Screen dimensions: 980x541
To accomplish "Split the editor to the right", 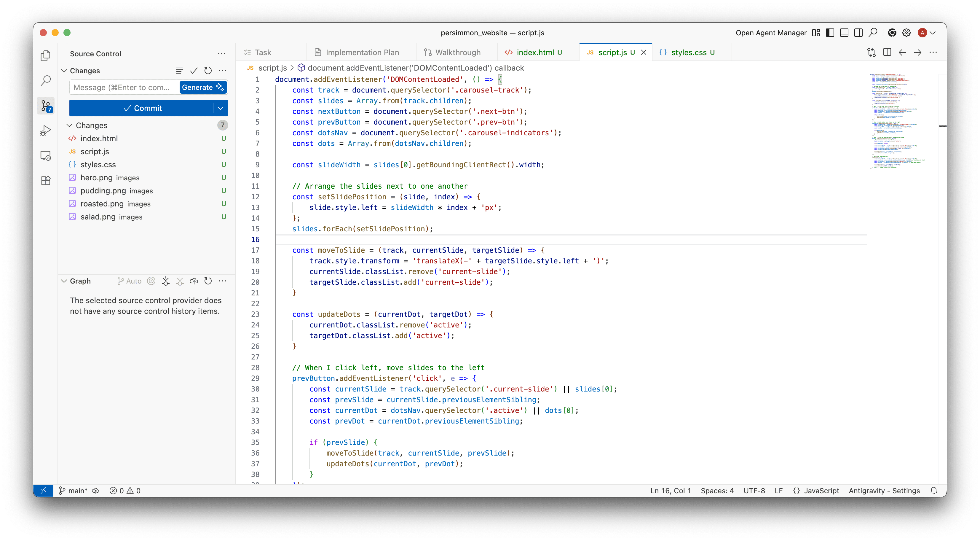I will tap(887, 52).
